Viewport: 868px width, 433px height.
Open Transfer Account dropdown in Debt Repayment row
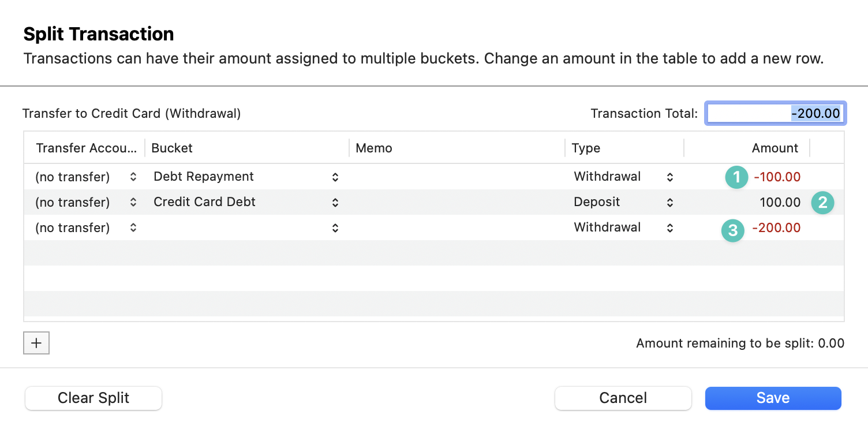[x=86, y=177]
